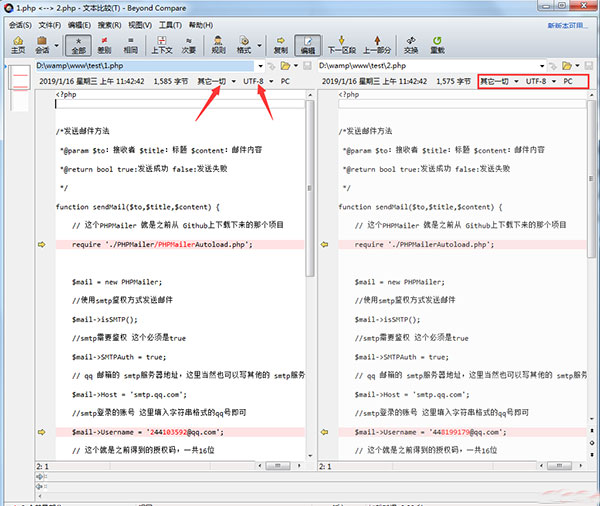Click the 交换 swap sides icon
Screen dimensions: 600x506
coord(411,45)
